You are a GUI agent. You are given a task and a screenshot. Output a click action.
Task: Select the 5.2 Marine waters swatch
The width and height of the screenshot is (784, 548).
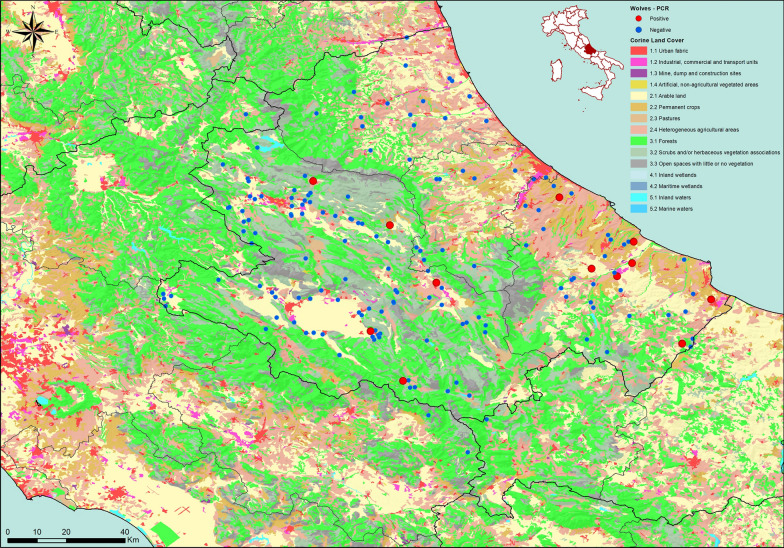tap(638, 209)
